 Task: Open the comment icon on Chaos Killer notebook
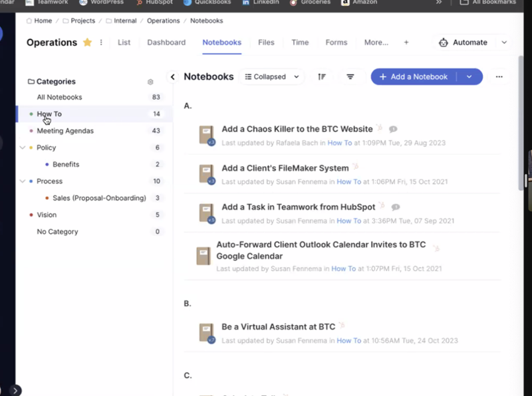392,129
